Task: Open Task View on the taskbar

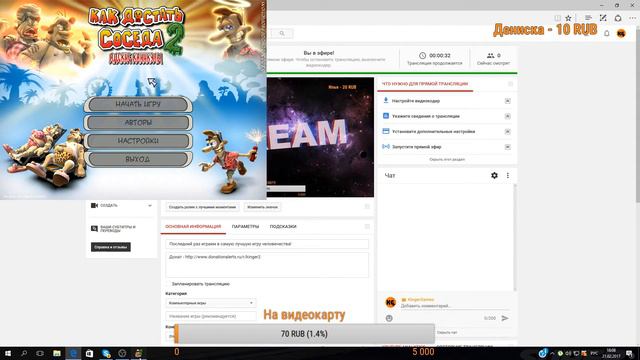Action: [x=40, y=353]
